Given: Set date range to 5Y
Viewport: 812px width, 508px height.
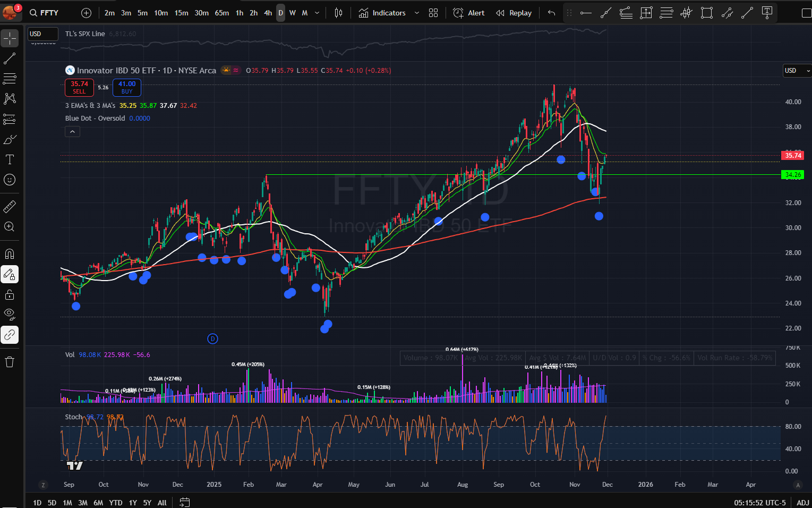Looking at the screenshot, I should click(x=147, y=503).
